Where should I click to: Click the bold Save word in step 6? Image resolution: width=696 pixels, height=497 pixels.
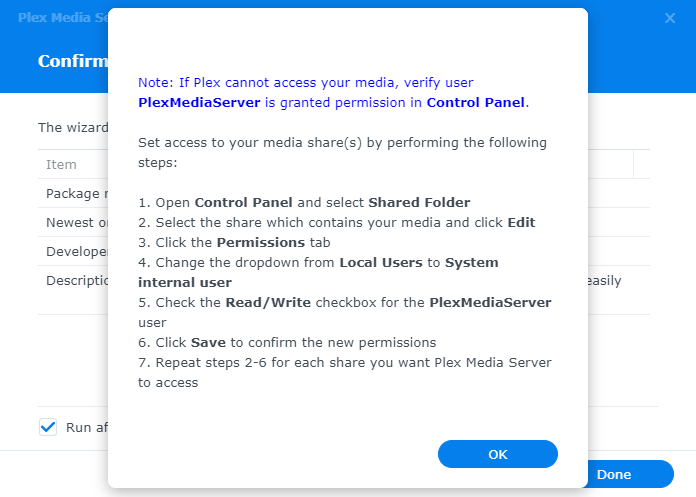pos(208,343)
